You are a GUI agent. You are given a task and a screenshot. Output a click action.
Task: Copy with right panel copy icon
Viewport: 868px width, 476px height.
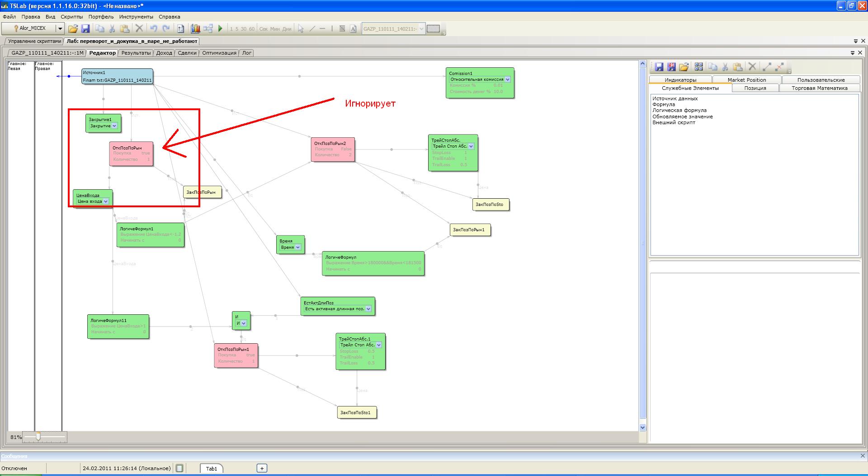713,67
